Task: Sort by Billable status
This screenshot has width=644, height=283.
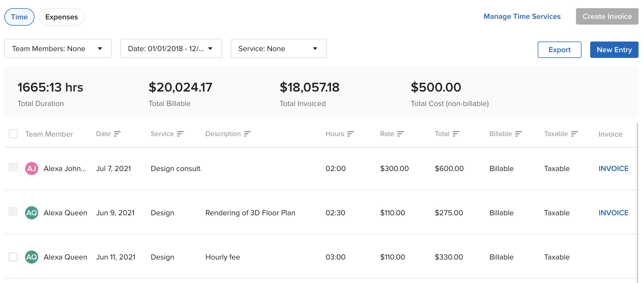Action: (x=518, y=134)
